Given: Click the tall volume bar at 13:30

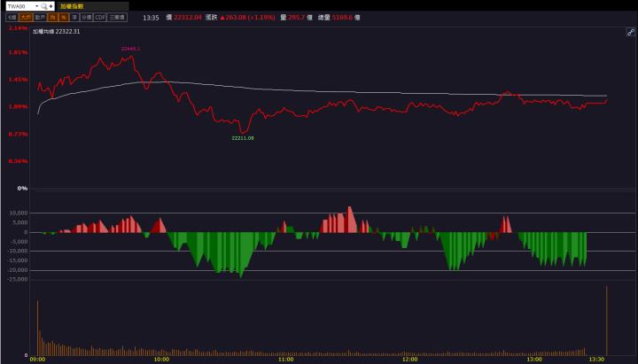Looking at the screenshot, I should click(607, 319).
